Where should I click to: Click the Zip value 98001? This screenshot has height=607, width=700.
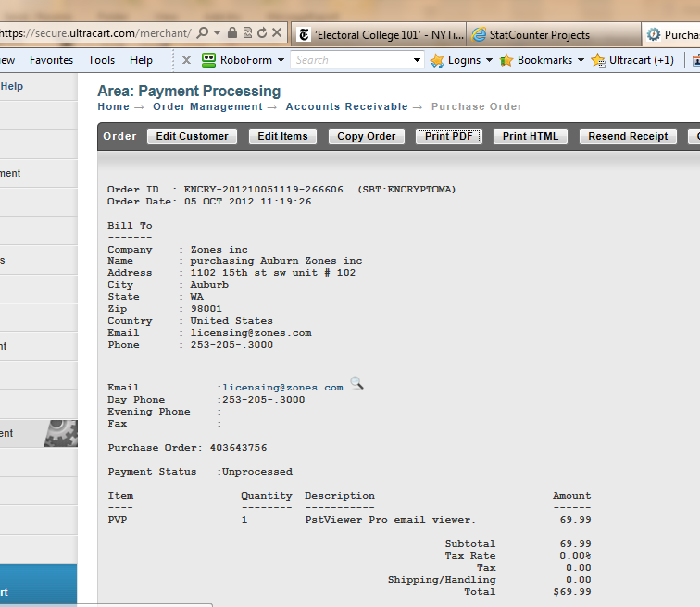(x=206, y=309)
